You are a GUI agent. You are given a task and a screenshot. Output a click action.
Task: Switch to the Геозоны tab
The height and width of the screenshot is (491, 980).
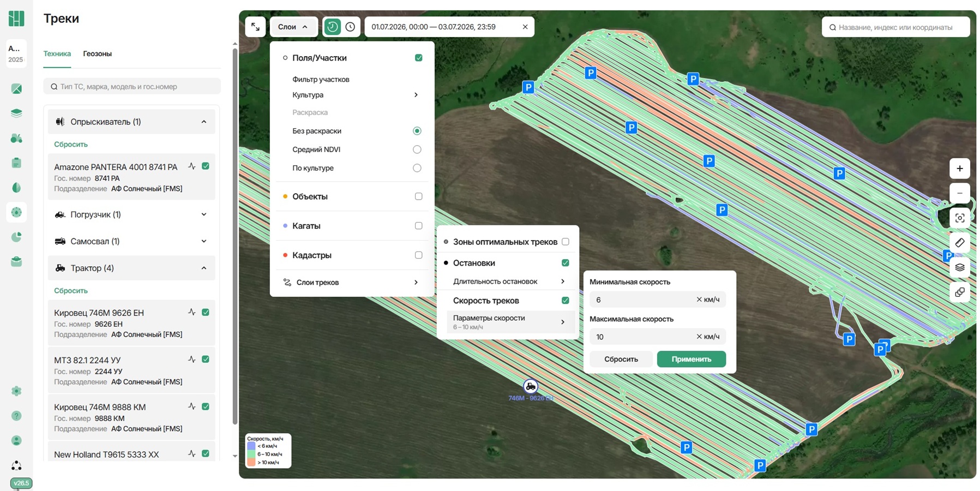[x=98, y=53]
